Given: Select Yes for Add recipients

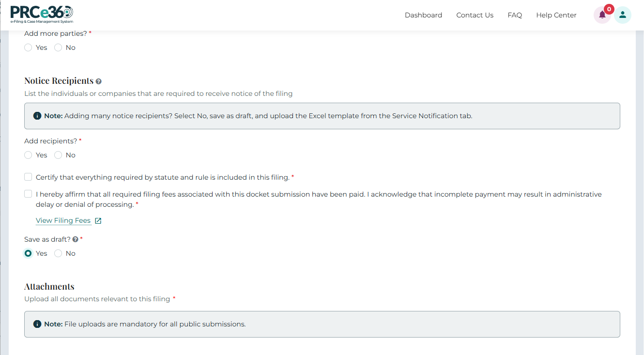Looking at the screenshot, I should 28,155.
